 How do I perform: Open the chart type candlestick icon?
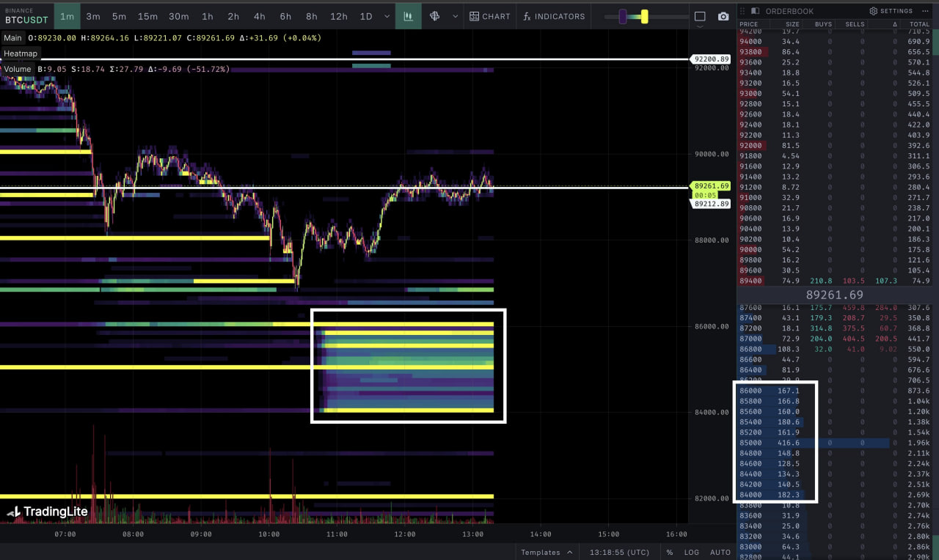pos(408,16)
